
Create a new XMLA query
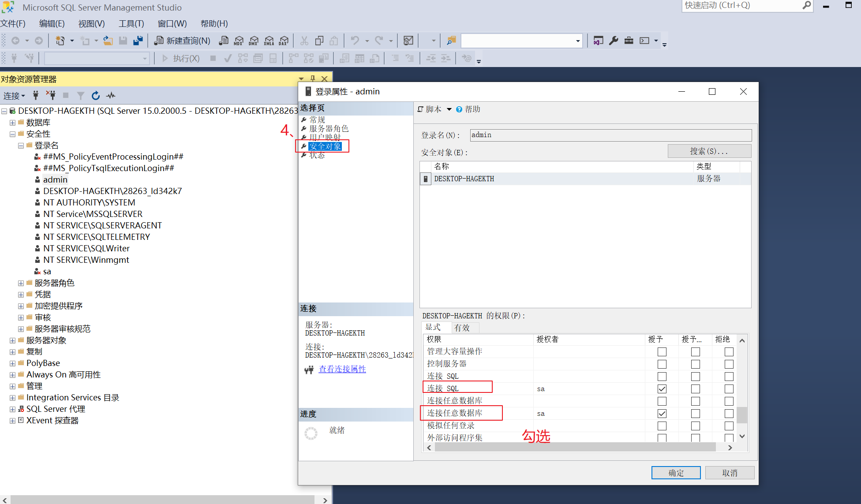(269, 41)
